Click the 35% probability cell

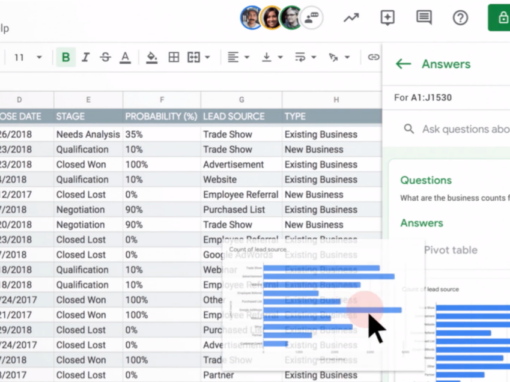(162, 134)
